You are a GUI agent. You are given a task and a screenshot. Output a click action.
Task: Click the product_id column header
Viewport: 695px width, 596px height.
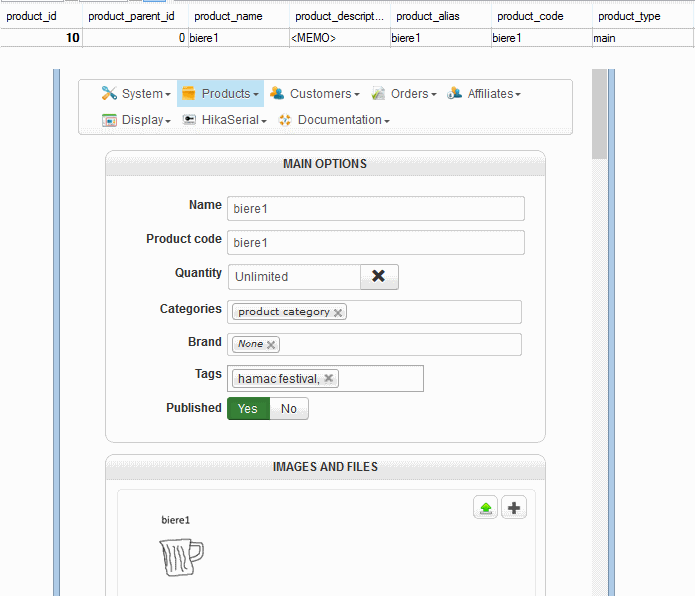coord(41,16)
